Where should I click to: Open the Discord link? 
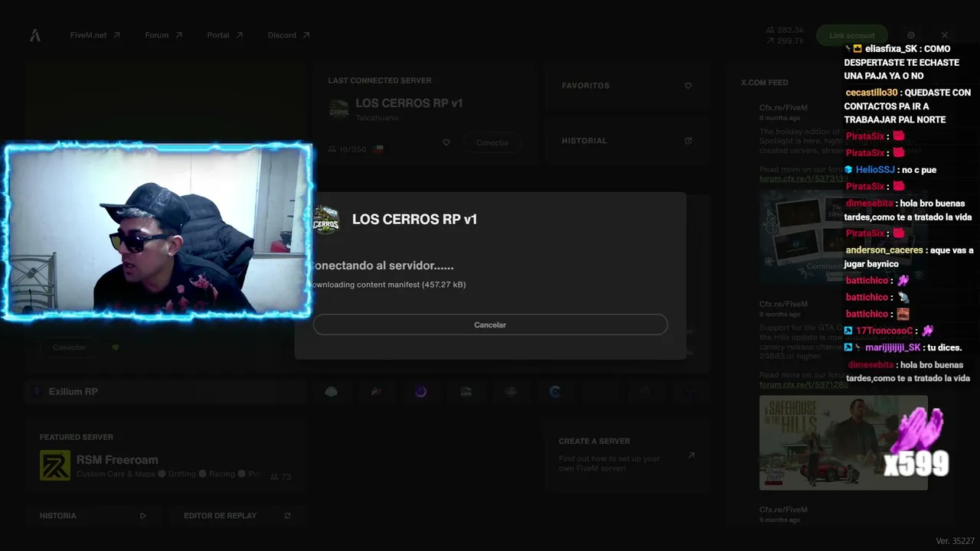(x=289, y=35)
